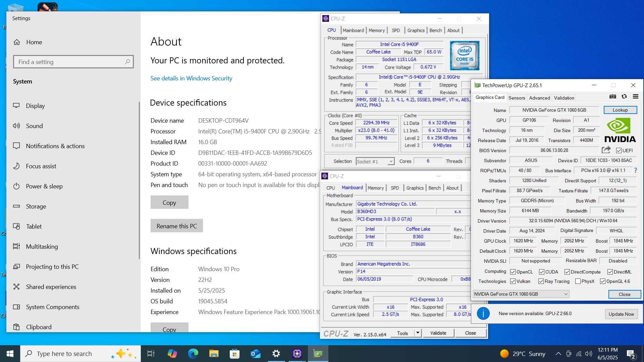This screenshot has width=644, height=362.
Task: Click the taskbar Type here to search box
Action: pos(80,354)
